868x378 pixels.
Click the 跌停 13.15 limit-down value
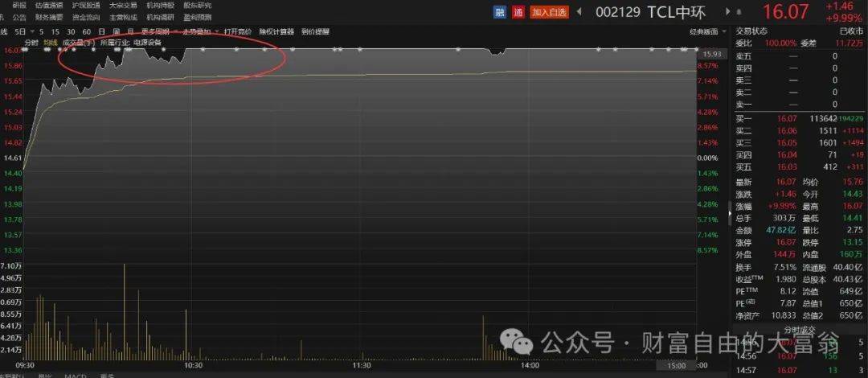[852, 243]
